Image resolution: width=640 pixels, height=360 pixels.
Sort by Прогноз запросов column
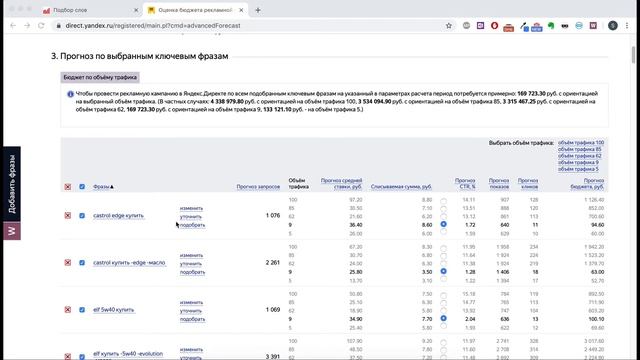point(258,187)
